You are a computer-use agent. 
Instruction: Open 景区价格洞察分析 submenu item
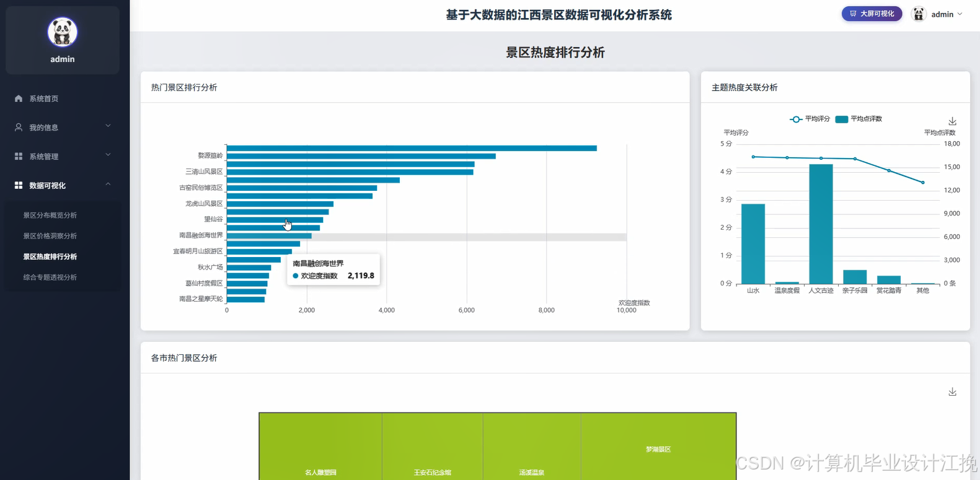pos(50,236)
